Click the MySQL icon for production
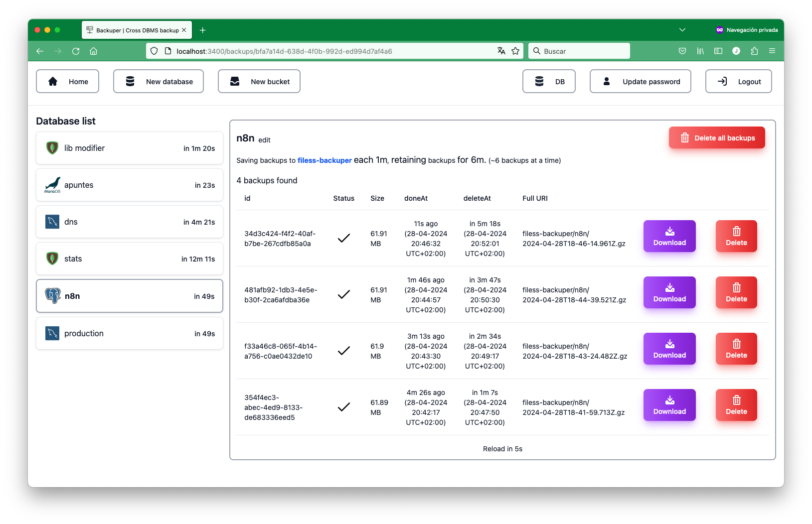 52,333
